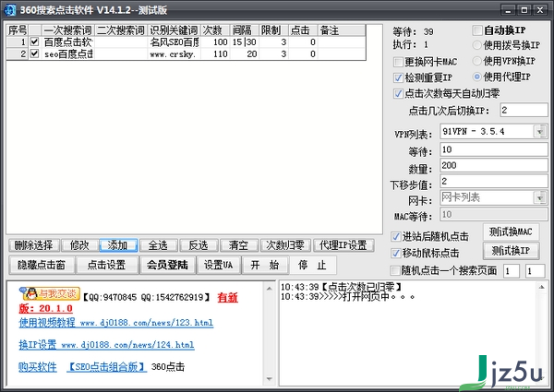This screenshot has width=554, height=392.
Task: Click 停止 button
Action: tap(312, 265)
